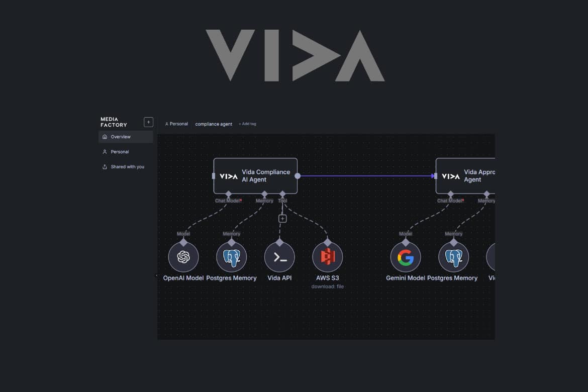Viewport: 588px width, 392px height.
Task: Open the OpenAI Model node
Action: point(183,257)
